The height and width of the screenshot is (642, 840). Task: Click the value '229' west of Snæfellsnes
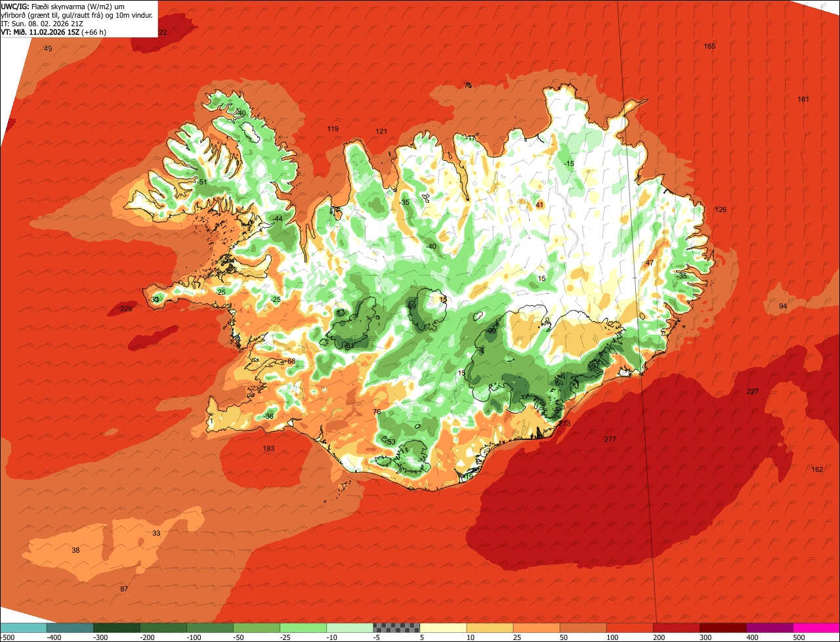click(126, 309)
